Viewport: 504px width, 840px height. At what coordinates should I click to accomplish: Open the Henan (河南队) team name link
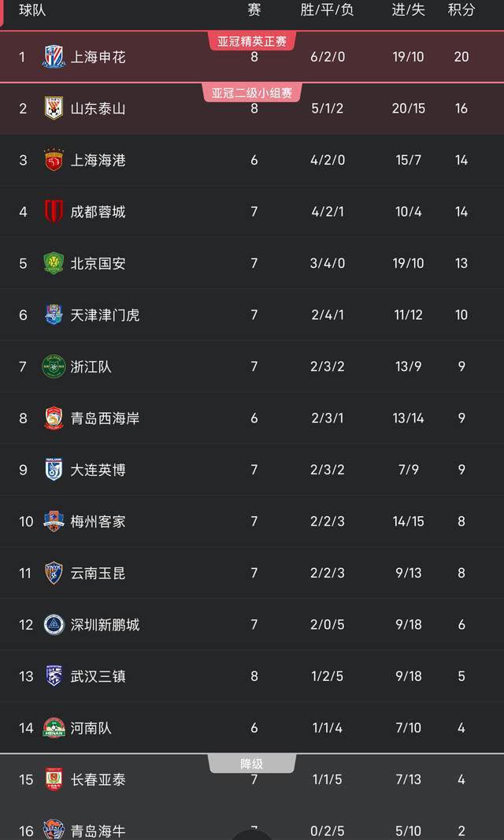[x=91, y=727]
